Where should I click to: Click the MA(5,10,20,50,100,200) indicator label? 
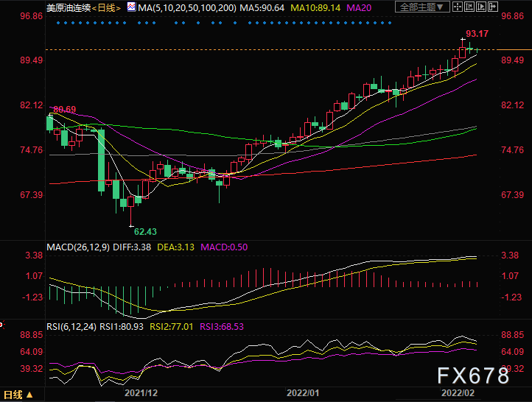(x=187, y=7)
